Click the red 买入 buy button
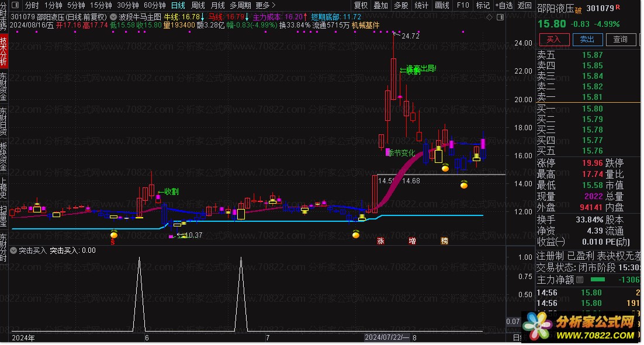The image size is (644, 345). pyautogui.click(x=553, y=39)
